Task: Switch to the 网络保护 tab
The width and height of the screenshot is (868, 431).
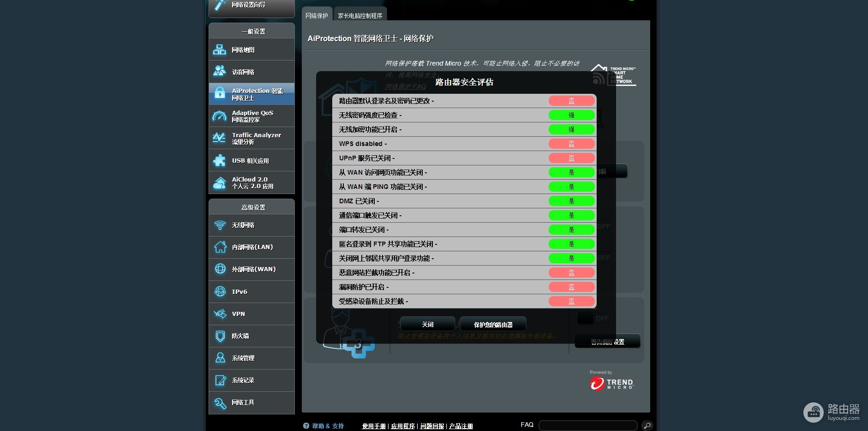Action: (317, 15)
